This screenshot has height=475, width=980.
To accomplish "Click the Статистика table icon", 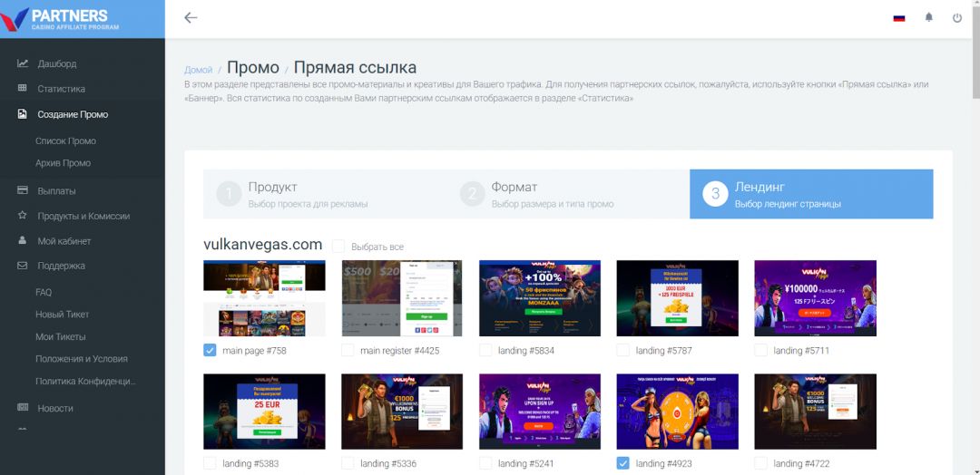I will pyautogui.click(x=23, y=89).
